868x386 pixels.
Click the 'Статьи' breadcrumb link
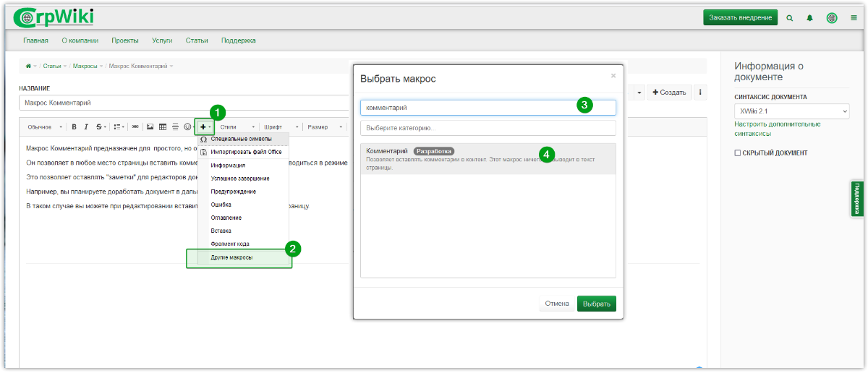tap(52, 66)
